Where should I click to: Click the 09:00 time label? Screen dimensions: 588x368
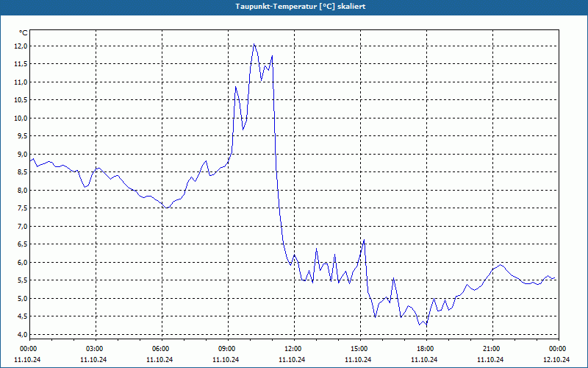[x=228, y=349]
